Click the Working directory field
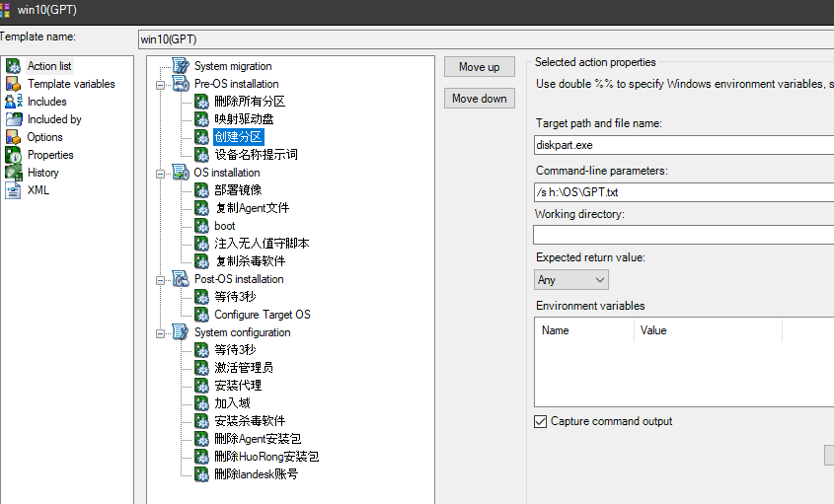The width and height of the screenshot is (834, 504). [x=684, y=235]
